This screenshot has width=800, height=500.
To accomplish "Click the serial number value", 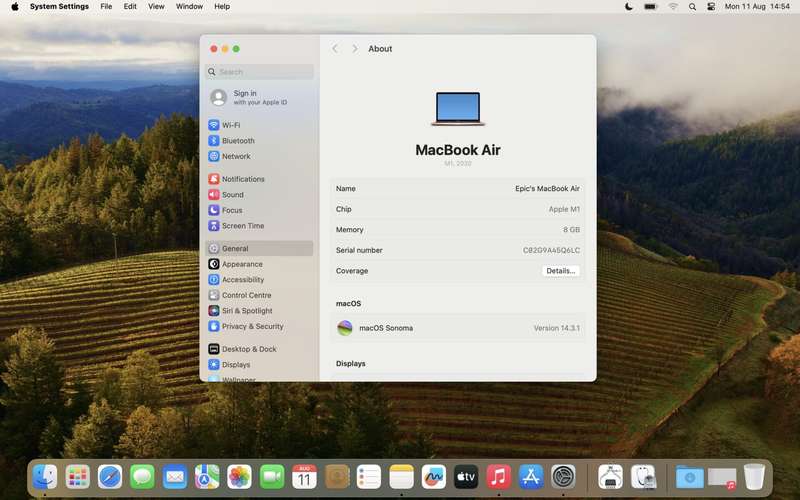I will (x=551, y=251).
